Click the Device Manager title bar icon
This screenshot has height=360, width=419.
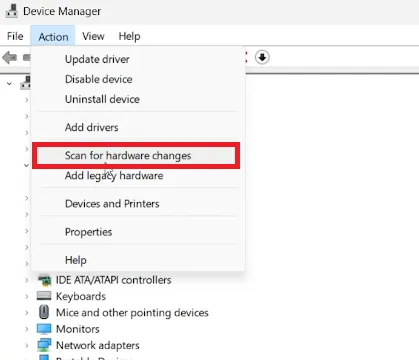click(12, 11)
